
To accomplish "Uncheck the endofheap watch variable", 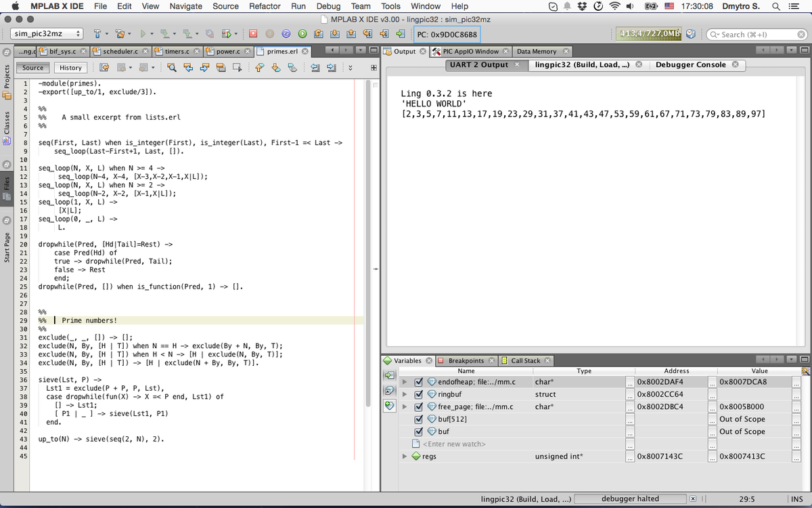I will 419,382.
